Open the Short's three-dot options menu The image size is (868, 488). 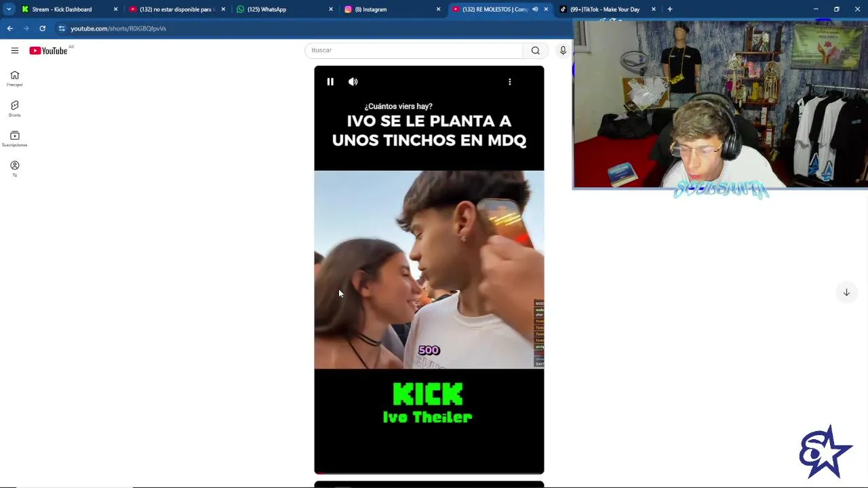510,81
